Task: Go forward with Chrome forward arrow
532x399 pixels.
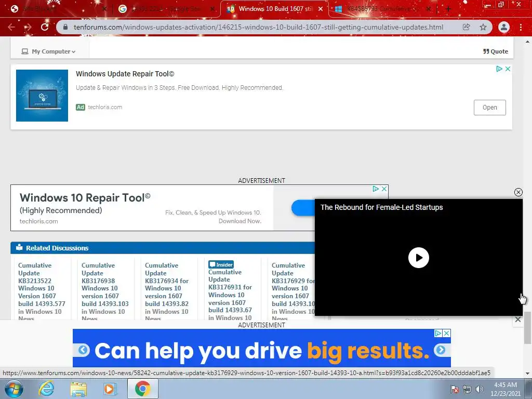Action: point(28,27)
